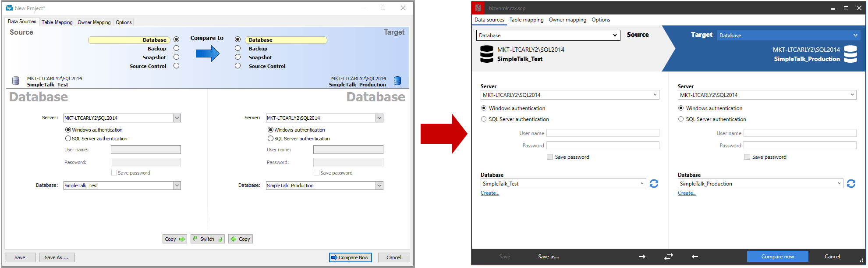Click black database icon beside SimpleTalk_Test header
Image resolution: width=868 pixels, height=268 pixels.
(x=487, y=54)
